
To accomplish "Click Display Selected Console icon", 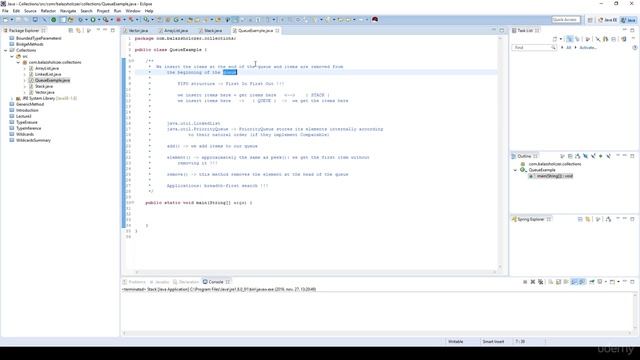I will click(600, 282).
